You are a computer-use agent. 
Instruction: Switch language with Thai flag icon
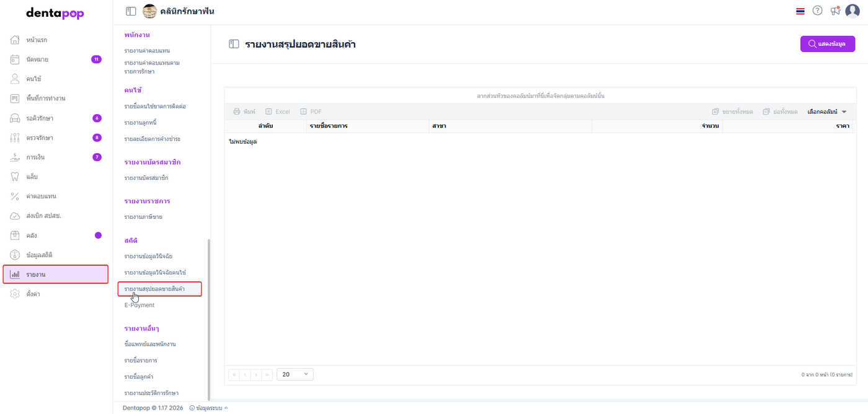[x=800, y=11]
